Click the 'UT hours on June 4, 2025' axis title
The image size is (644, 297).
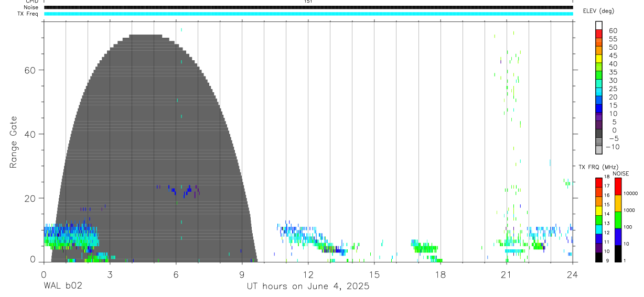[x=308, y=286]
